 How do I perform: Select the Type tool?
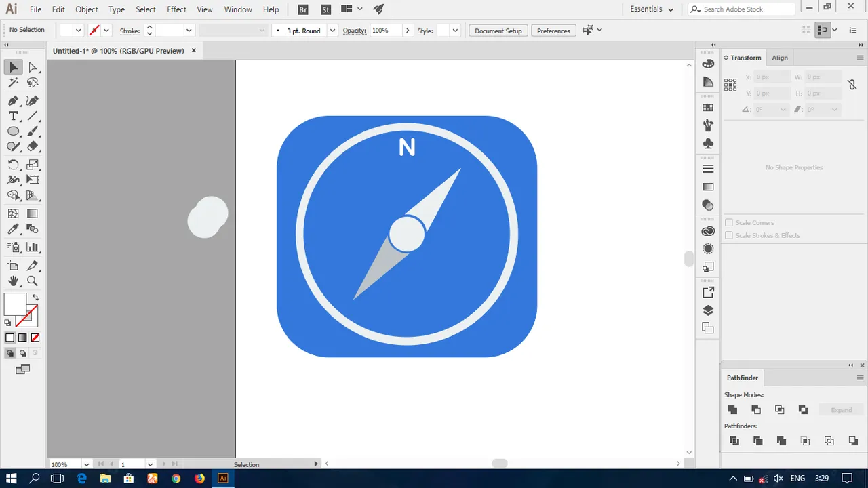(13, 116)
